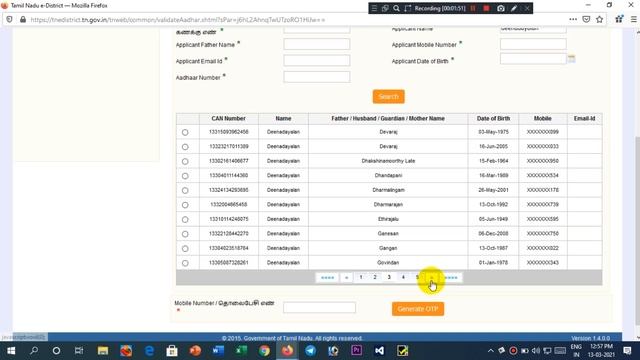This screenshot has height=360, width=640.
Task: Open recorder toolbar hamburger menu
Action: coord(374,8)
